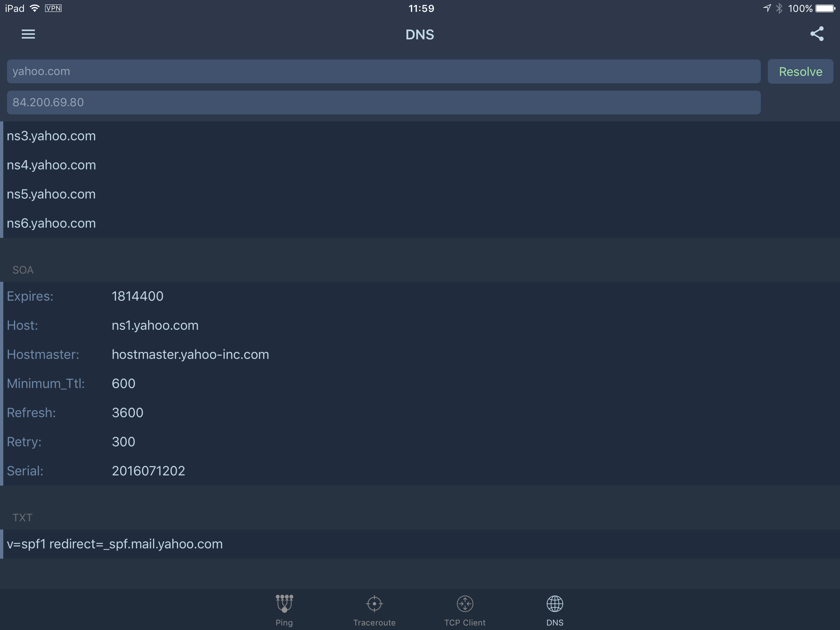The width and height of the screenshot is (840, 630).
Task: Select the v=spf1 redirect TXT record
Action: (x=420, y=544)
